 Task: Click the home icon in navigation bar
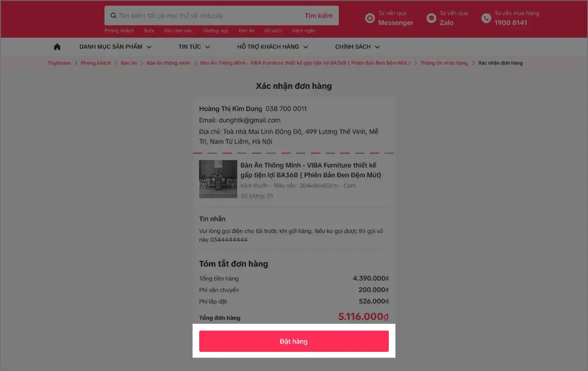[57, 47]
